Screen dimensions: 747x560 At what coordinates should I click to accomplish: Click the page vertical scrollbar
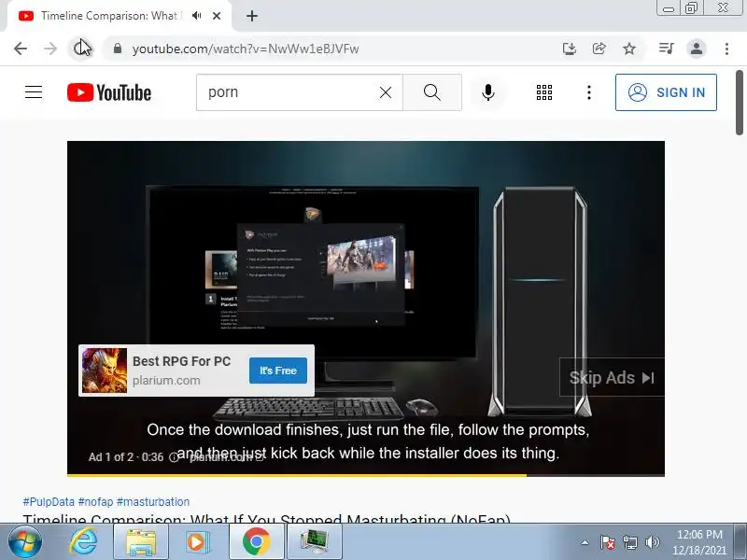[740, 103]
